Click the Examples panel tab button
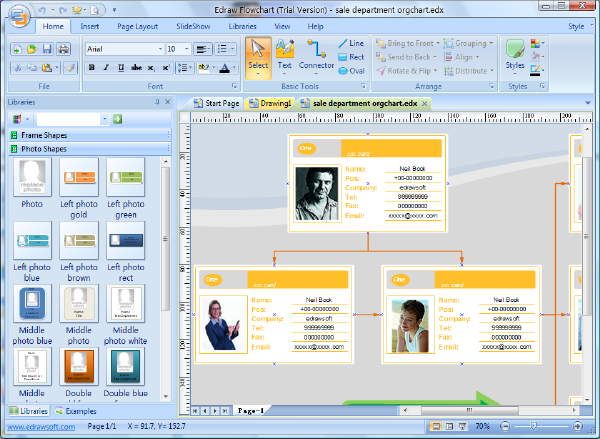Viewport: 600px width, 439px height. click(x=76, y=411)
